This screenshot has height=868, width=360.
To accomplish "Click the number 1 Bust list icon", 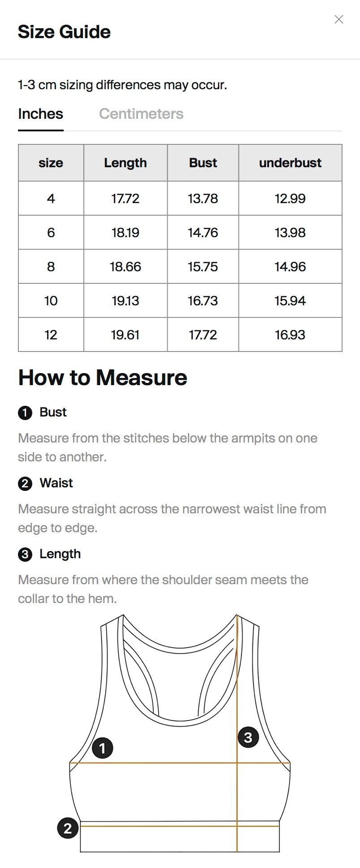I will coord(25,412).
